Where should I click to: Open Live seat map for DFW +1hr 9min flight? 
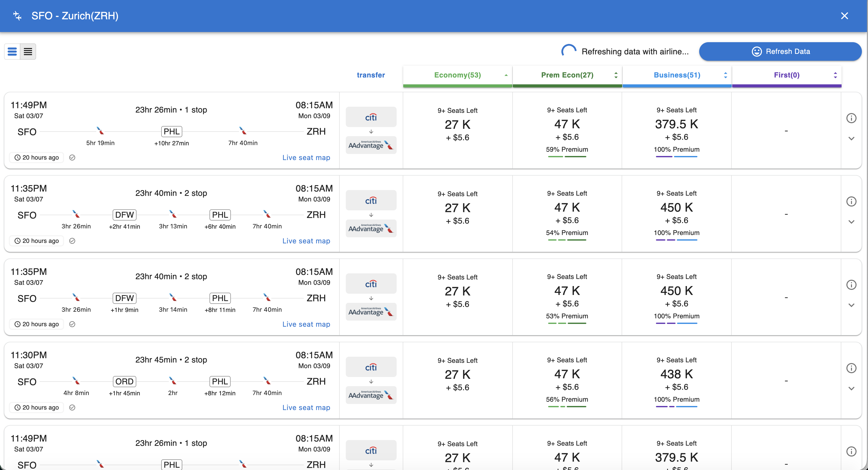[306, 324]
